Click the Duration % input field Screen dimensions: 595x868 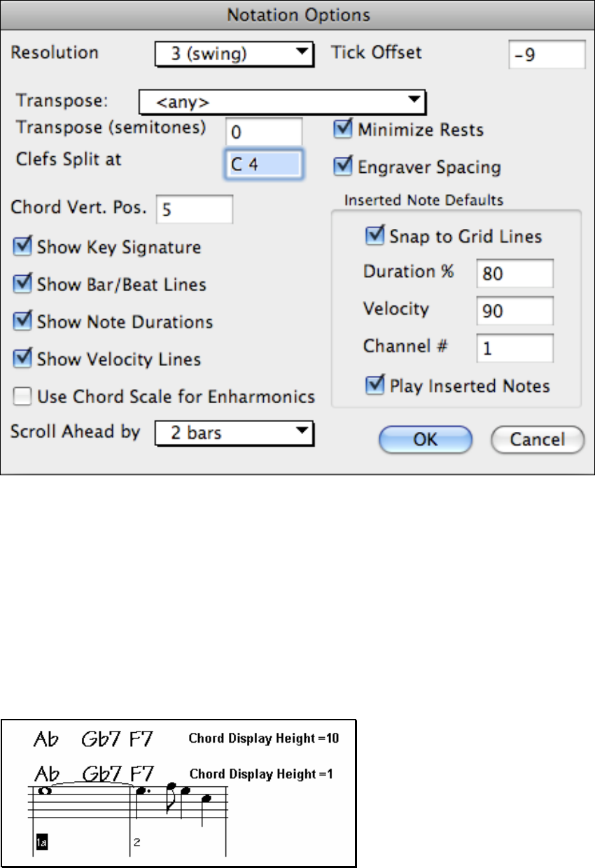pyautogui.click(x=515, y=273)
